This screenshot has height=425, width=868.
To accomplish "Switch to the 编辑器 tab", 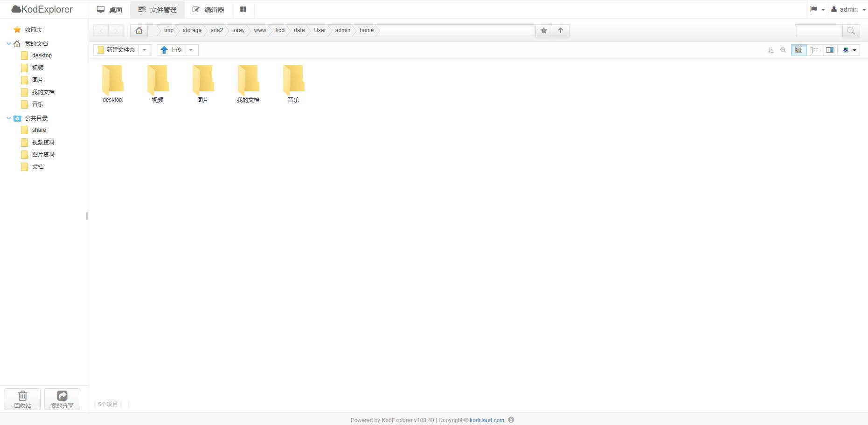I will [208, 9].
